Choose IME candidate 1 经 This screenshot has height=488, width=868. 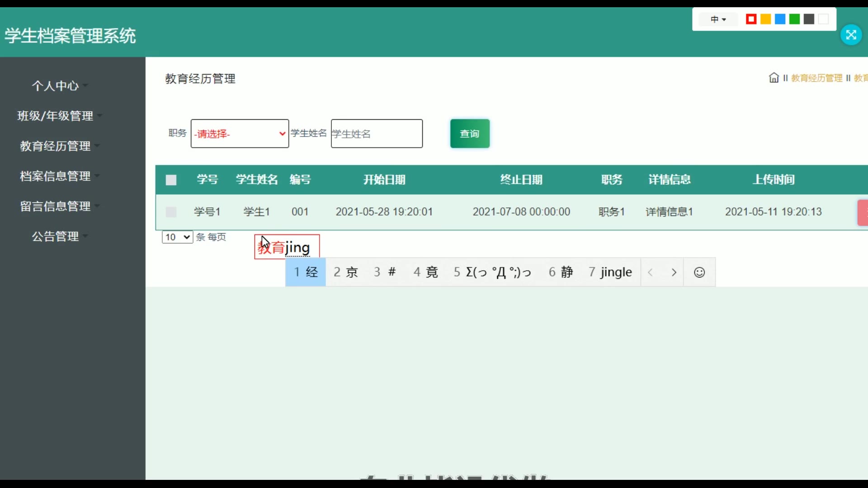pos(306,272)
